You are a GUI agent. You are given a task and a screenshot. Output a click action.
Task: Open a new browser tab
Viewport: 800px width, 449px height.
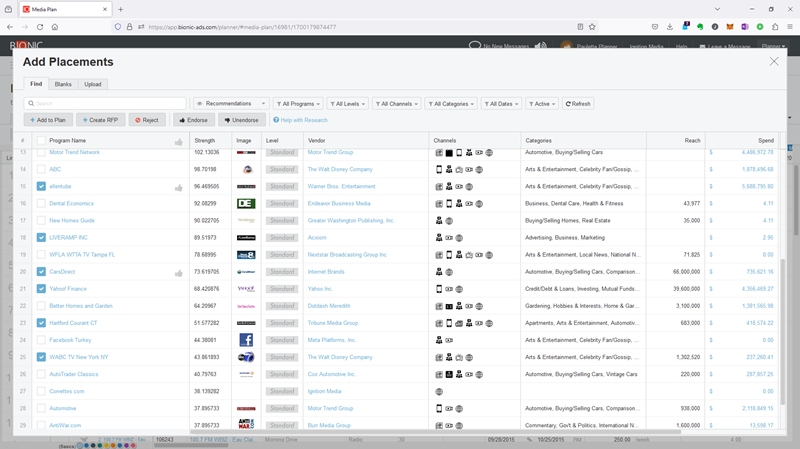[x=120, y=9]
